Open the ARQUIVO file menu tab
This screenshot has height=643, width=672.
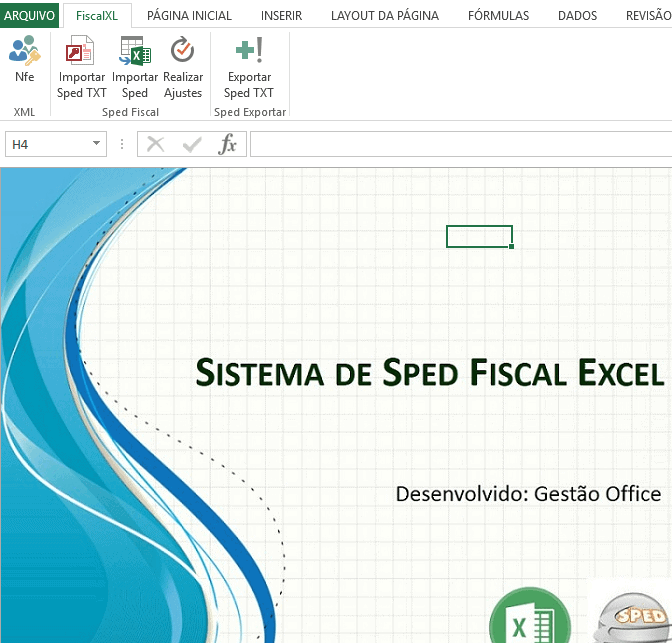[30, 15]
